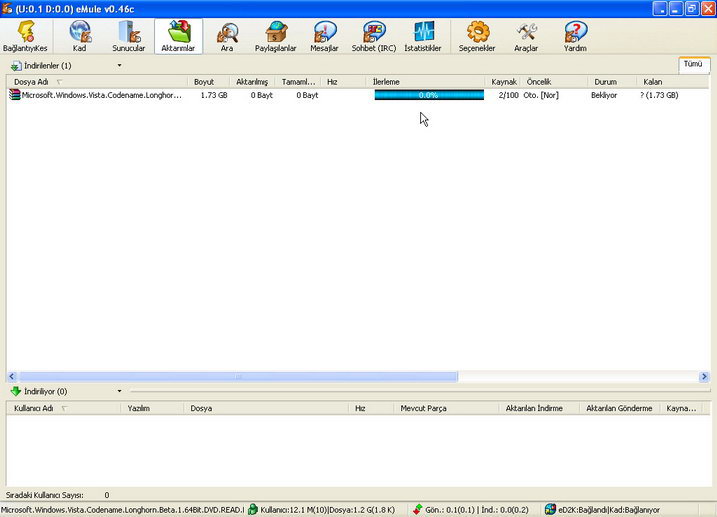The width and height of the screenshot is (717, 517).
Task: Sort downloads by Durum column header
Action: pyautogui.click(x=612, y=82)
